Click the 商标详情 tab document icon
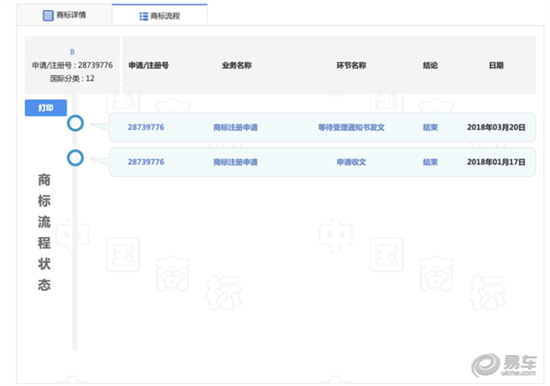 (48, 15)
